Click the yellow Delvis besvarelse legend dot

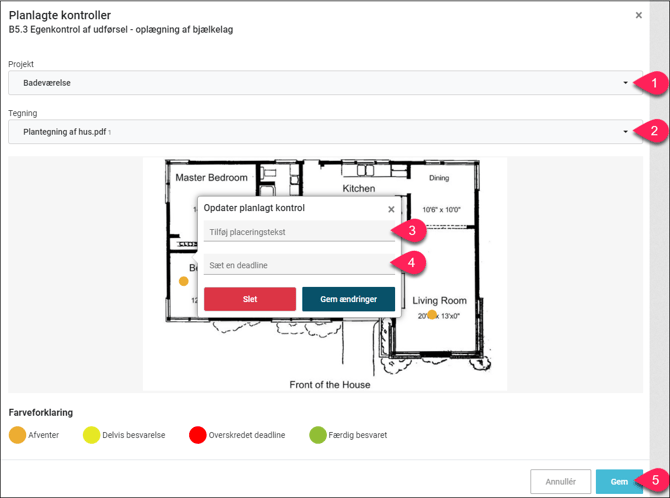click(x=91, y=435)
